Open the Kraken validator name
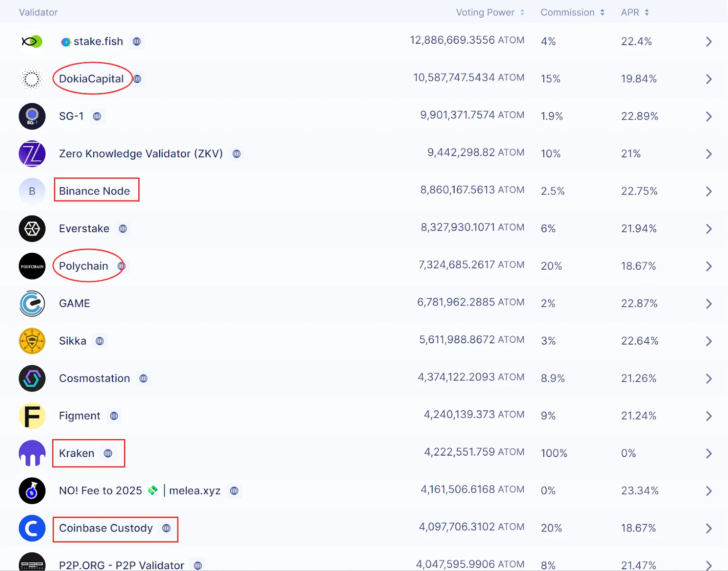The width and height of the screenshot is (728, 571). [77, 453]
